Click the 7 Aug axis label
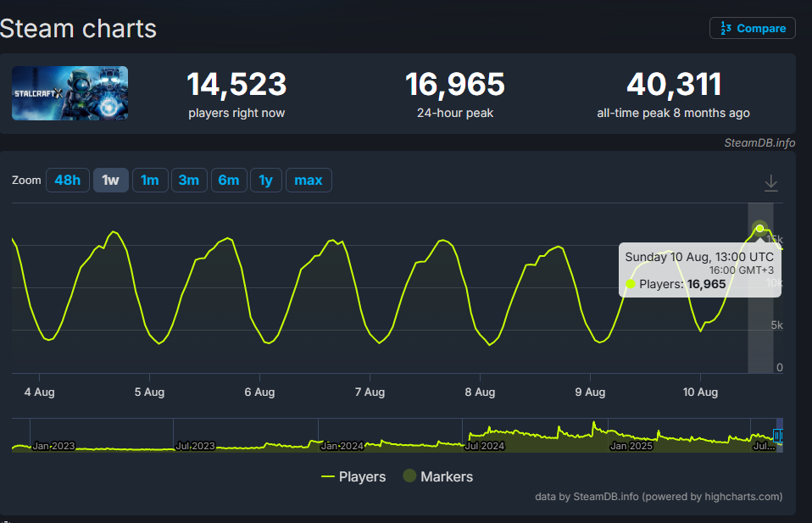The height and width of the screenshot is (523, 812). [x=370, y=392]
